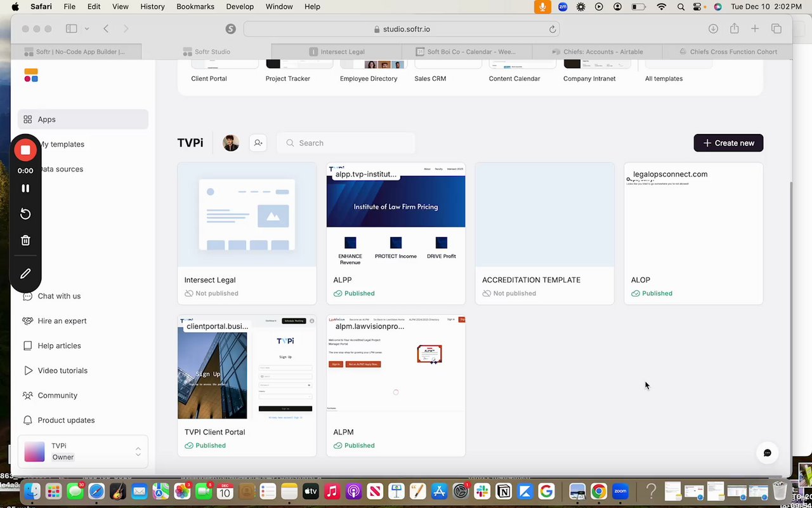Open Spotlight search in menu bar
Viewport: 812px width, 508px height.
[681, 7]
